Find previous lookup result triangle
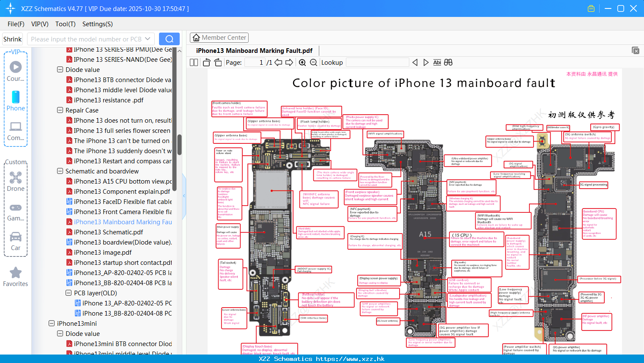 point(415,62)
